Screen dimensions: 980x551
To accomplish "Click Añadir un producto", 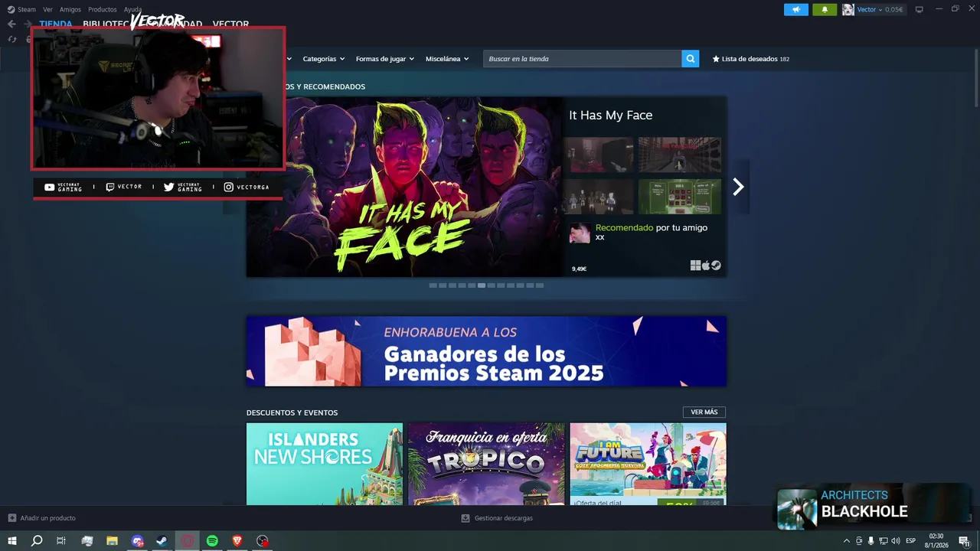I will 42,518.
